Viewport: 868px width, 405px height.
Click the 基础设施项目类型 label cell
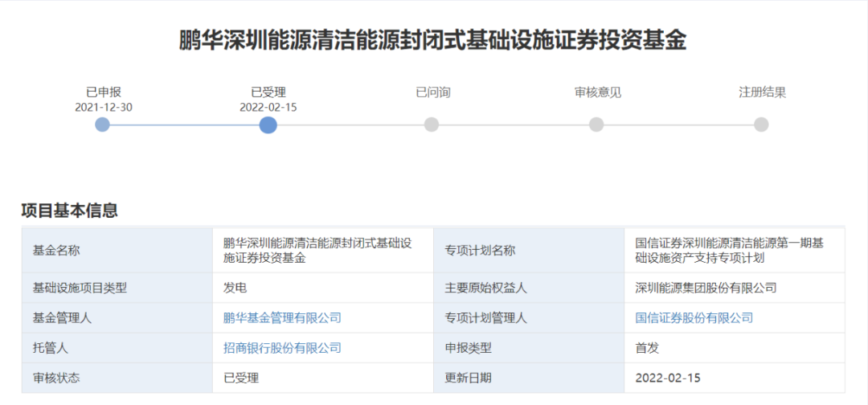click(x=117, y=288)
